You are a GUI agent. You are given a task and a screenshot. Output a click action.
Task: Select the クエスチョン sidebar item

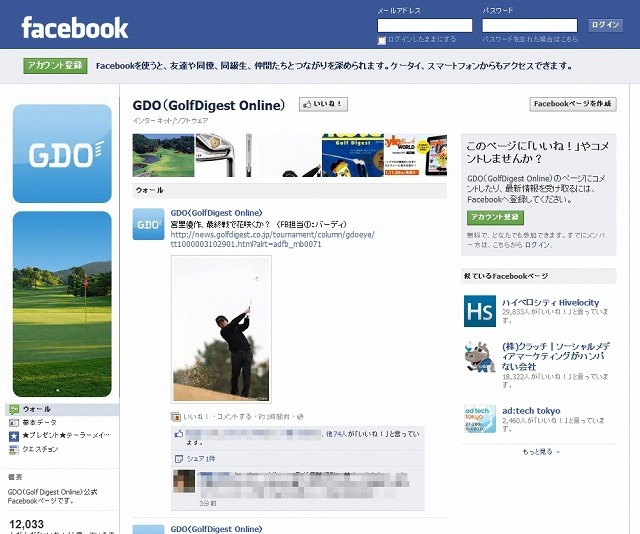(x=40, y=449)
